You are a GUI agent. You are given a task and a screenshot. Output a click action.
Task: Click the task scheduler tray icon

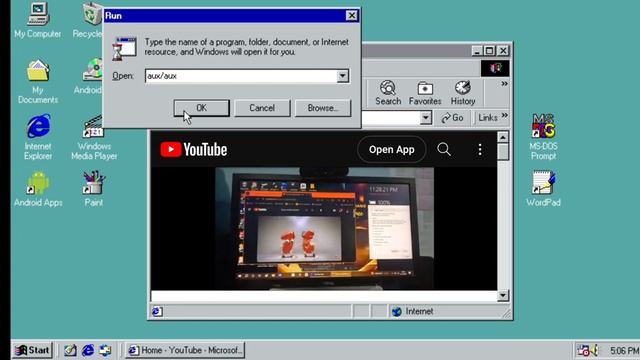pos(583,350)
